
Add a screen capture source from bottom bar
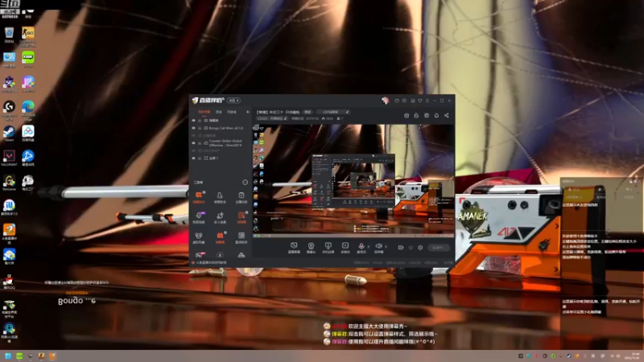click(294, 248)
